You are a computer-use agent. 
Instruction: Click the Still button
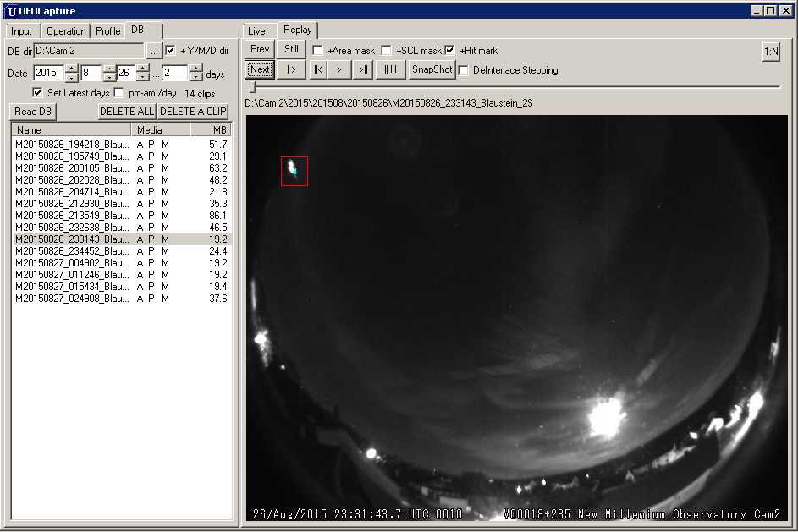tap(291, 49)
